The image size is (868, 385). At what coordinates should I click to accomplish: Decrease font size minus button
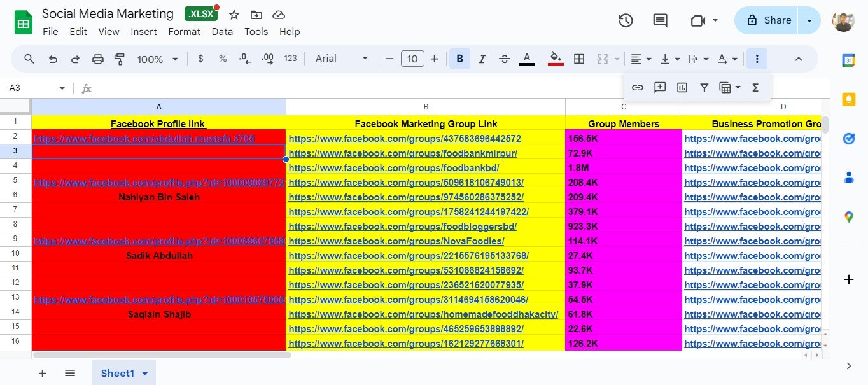pos(390,59)
